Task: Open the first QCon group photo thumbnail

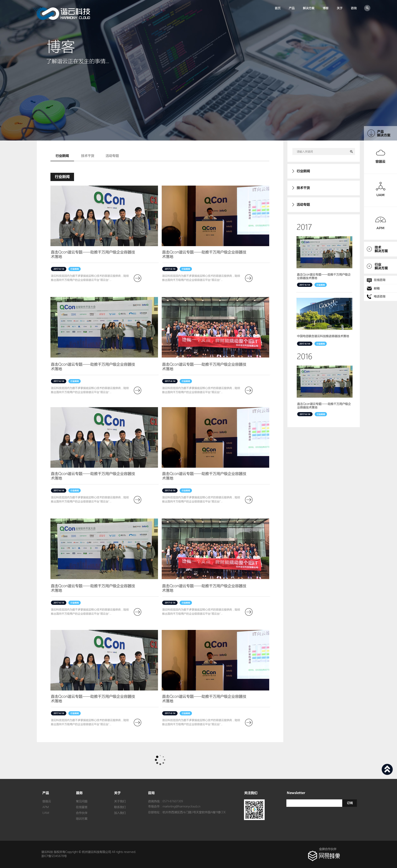Action: (104, 216)
